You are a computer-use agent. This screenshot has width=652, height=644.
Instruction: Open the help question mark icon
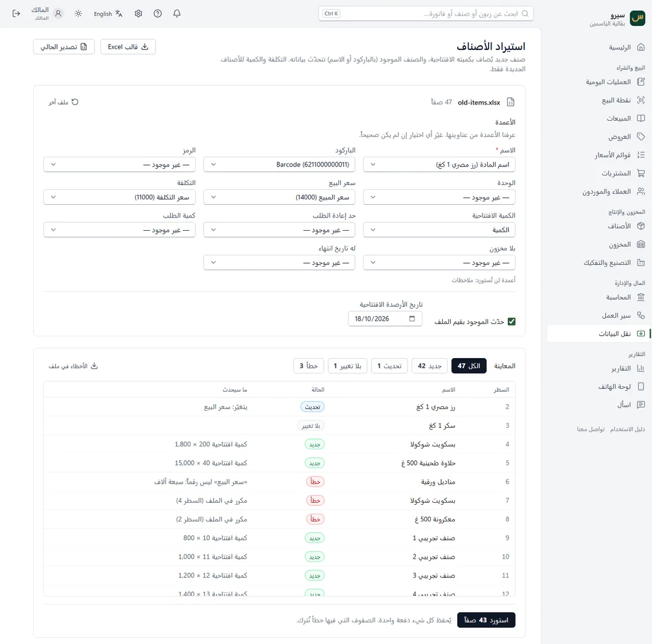tap(157, 14)
